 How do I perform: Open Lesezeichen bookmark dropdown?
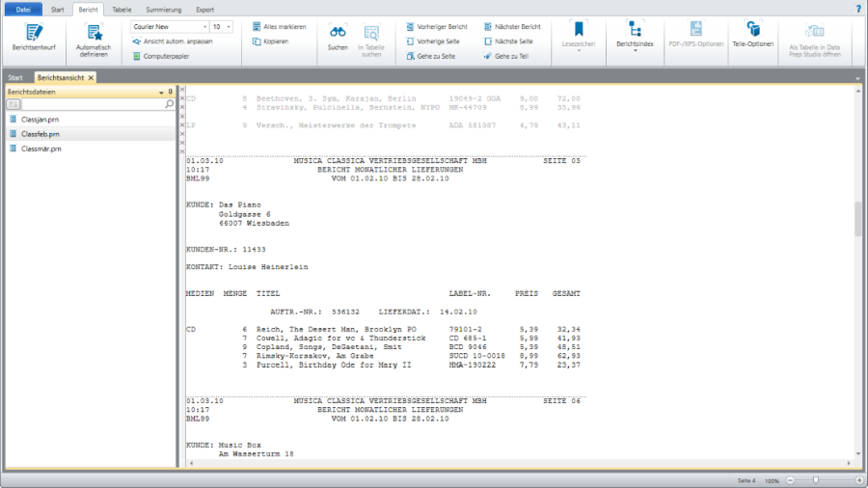click(579, 37)
